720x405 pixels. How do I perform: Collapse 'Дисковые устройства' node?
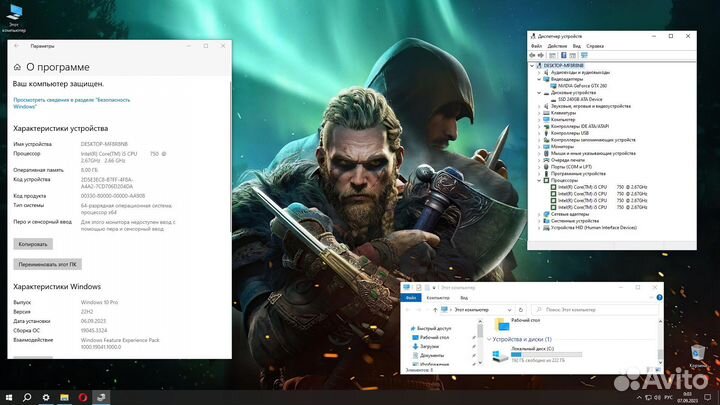point(539,93)
